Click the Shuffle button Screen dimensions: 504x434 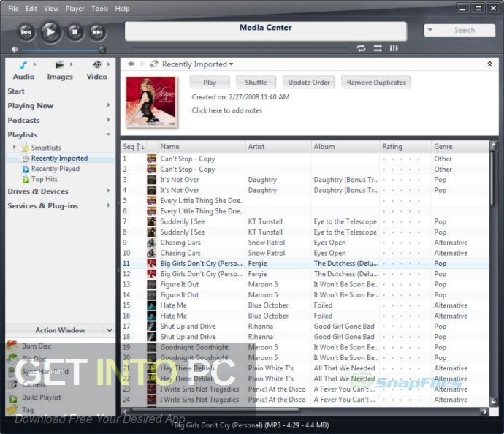pos(256,83)
